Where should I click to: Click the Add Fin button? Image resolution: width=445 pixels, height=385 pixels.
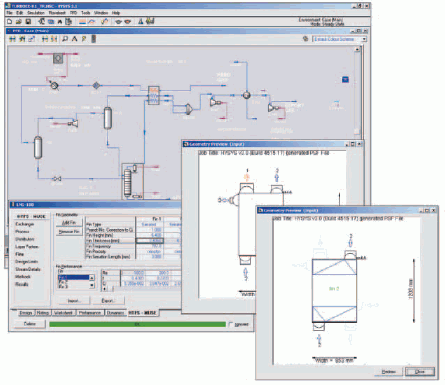tap(69, 223)
